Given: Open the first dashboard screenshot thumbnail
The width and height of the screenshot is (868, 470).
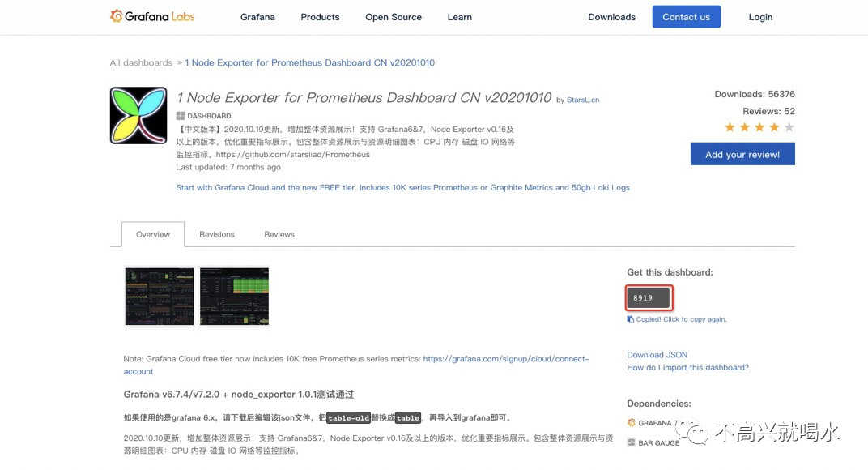Looking at the screenshot, I should 160,297.
